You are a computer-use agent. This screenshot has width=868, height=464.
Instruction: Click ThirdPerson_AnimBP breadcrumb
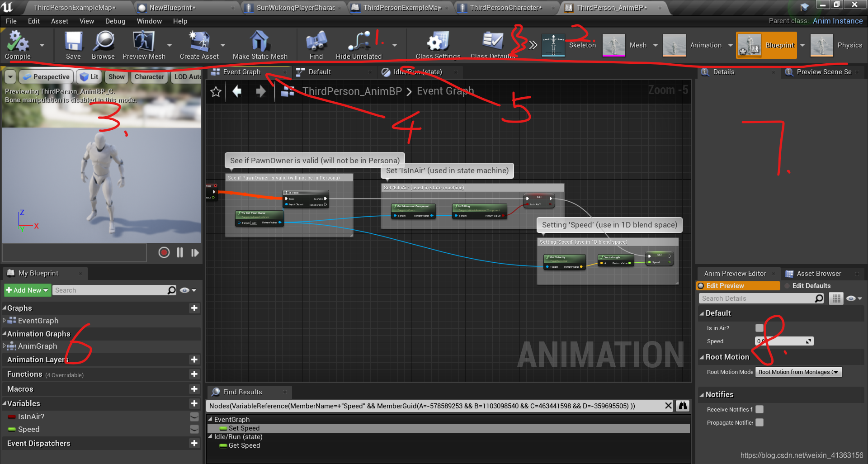point(352,91)
